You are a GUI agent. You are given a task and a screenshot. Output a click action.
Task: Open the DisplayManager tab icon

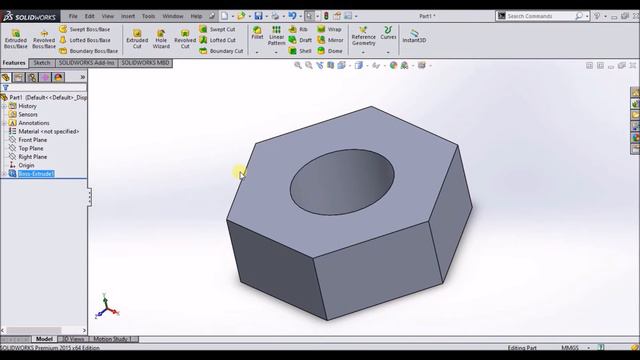[58, 77]
